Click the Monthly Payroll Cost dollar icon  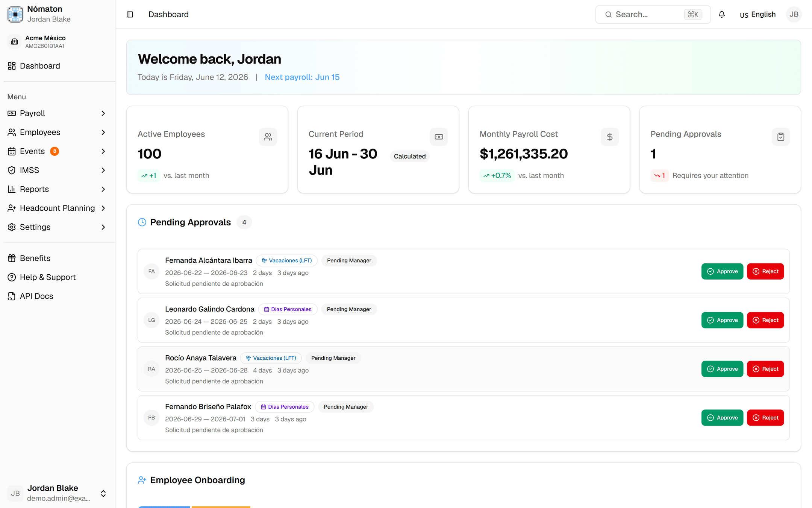click(x=610, y=137)
